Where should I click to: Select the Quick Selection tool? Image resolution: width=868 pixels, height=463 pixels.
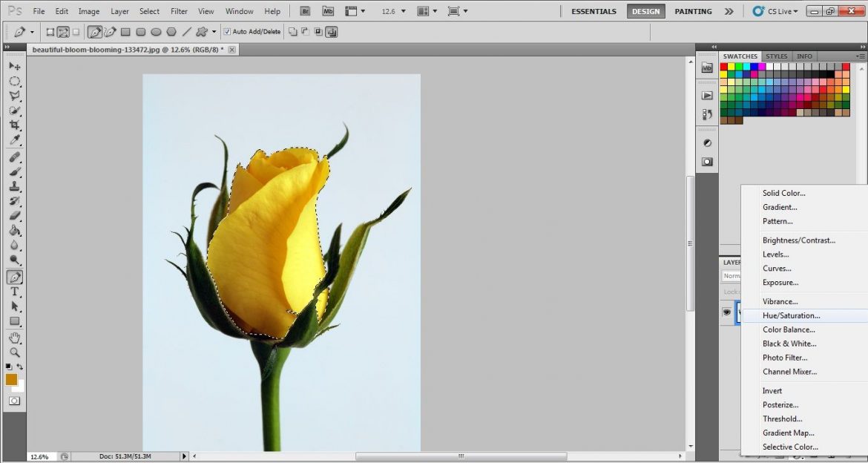point(14,111)
